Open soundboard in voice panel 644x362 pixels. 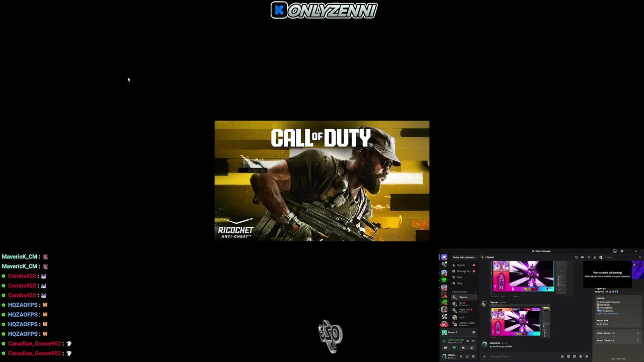coord(472,347)
